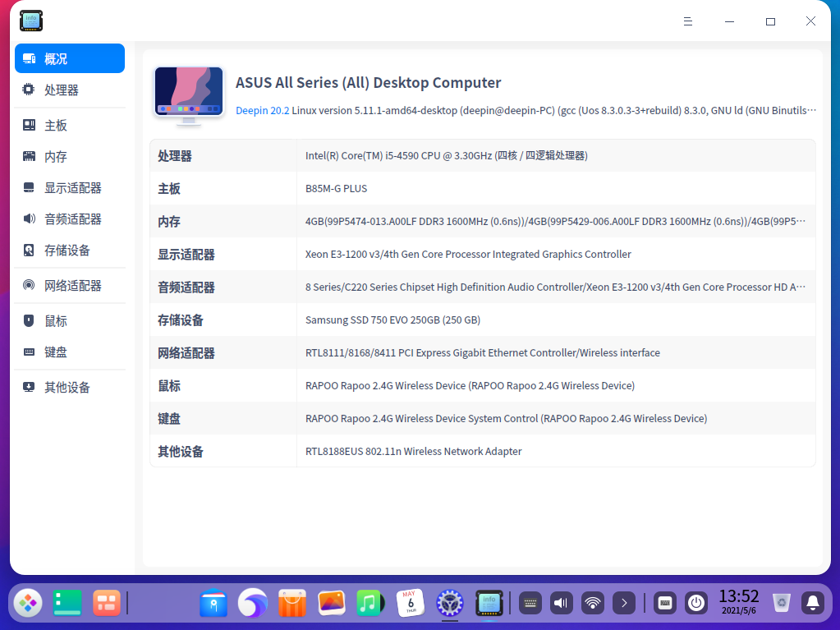Click the 网络适配器 network adapter sidebar icon

pos(29,286)
